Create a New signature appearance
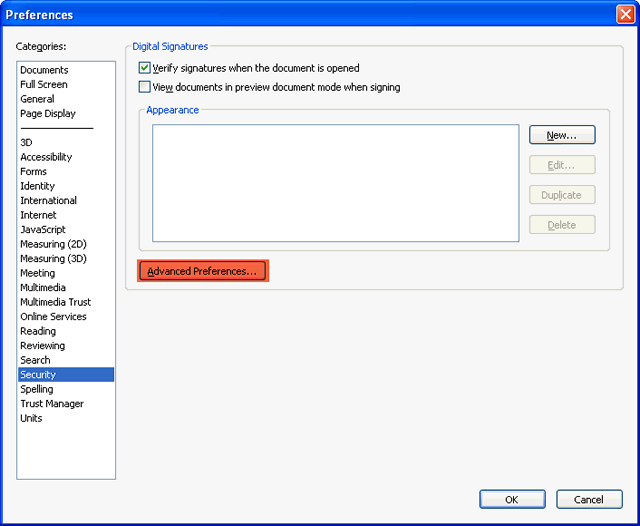 pos(562,135)
